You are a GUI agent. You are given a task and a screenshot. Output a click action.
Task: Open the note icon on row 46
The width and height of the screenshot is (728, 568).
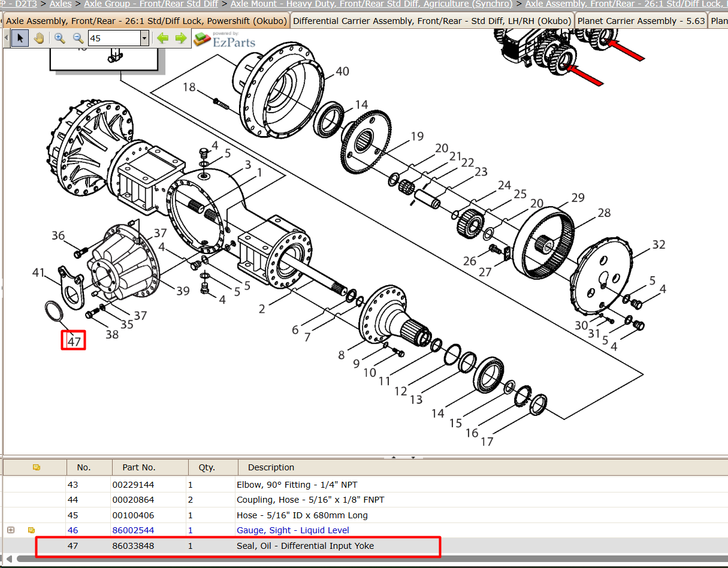(32, 530)
